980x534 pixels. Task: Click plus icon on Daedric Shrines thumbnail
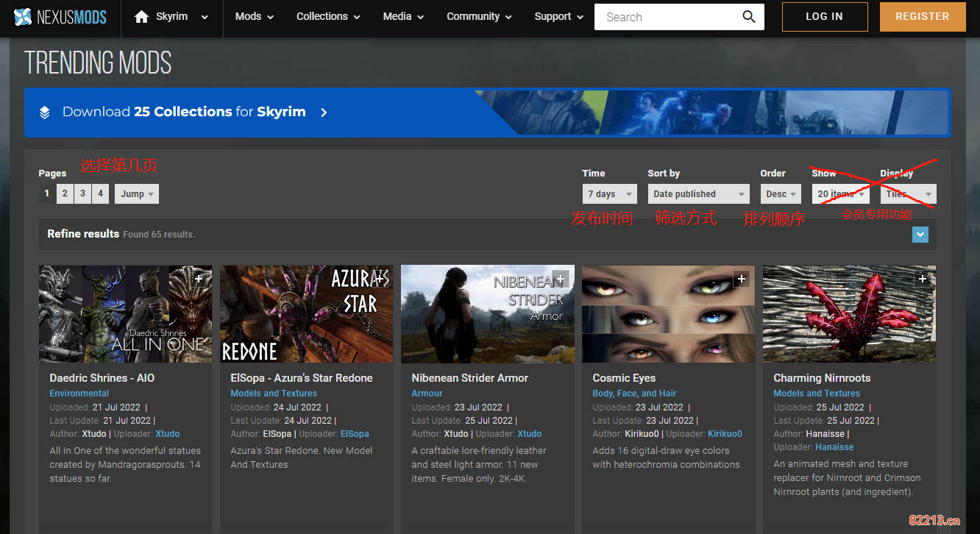(199, 279)
